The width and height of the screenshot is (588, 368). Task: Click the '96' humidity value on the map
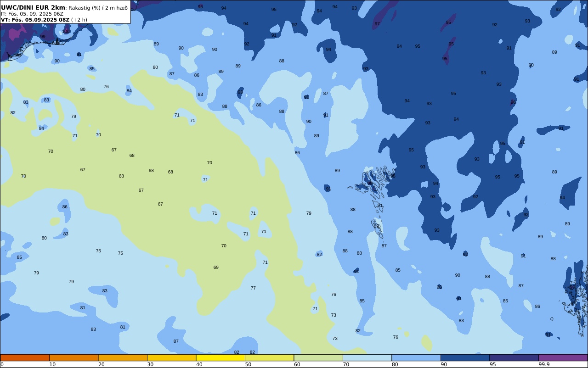pyautogui.click(x=513, y=102)
